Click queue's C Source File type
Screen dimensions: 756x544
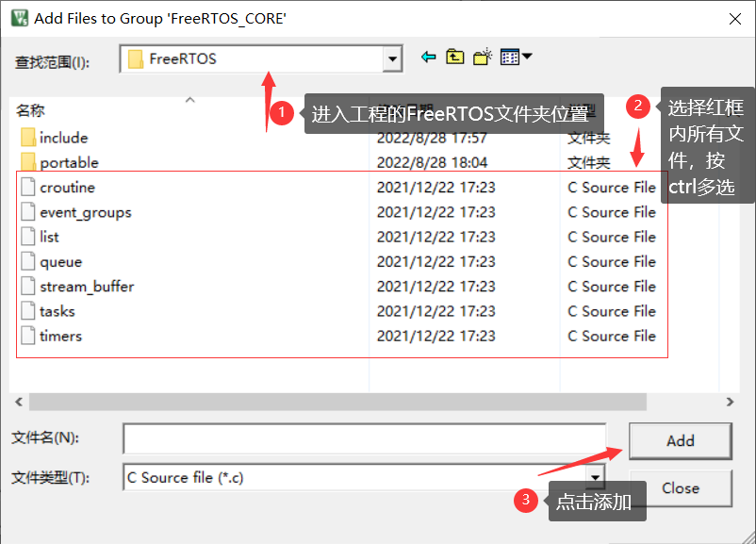coord(612,262)
